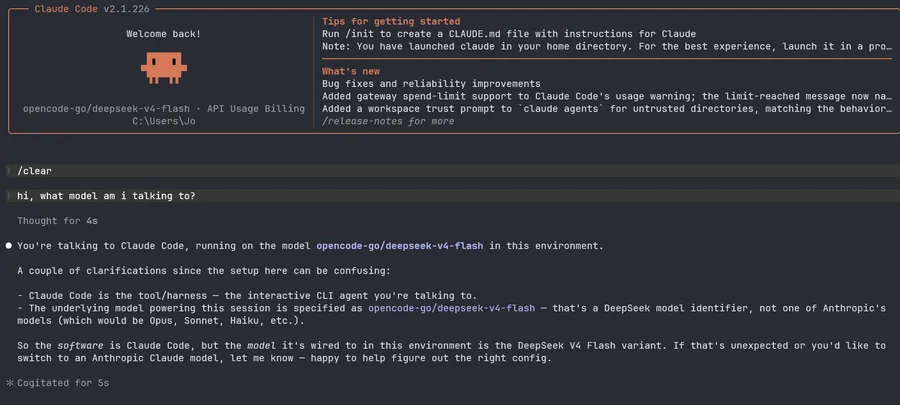Click the "Welcome back!" greeting
Viewport: 900px width, 405px height.
click(x=164, y=34)
